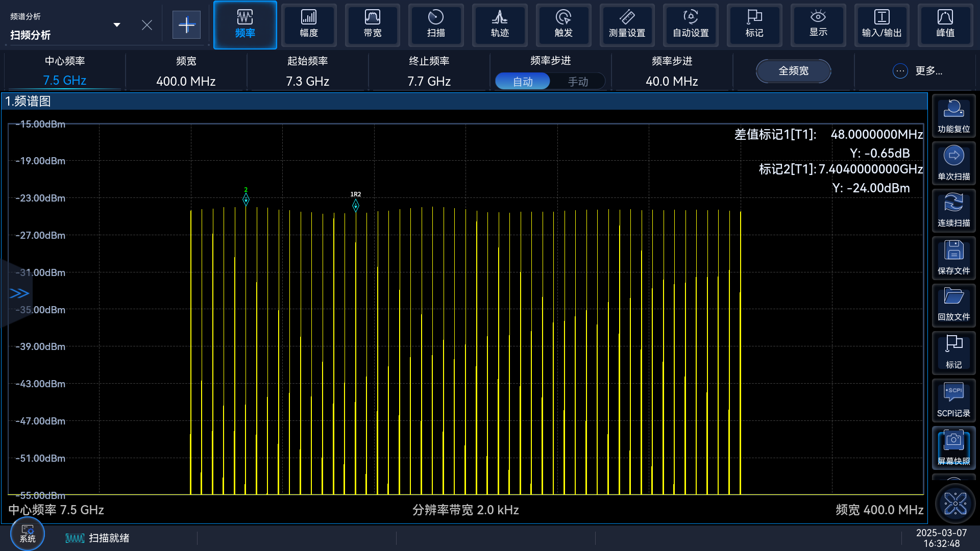
Task: Set frequency step to 自动 mode
Action: click(x=523, y=82)
